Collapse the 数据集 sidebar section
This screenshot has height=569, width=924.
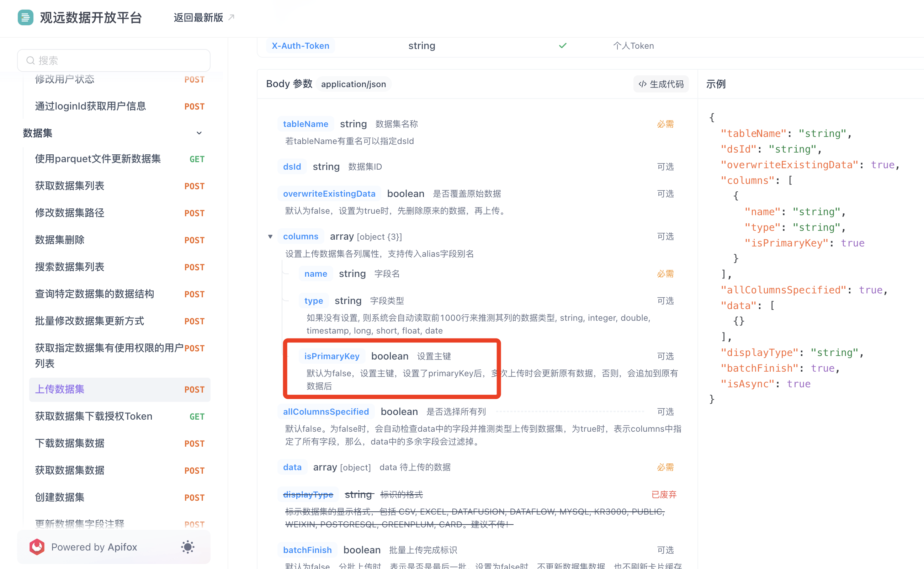click(x=199, y=133)
